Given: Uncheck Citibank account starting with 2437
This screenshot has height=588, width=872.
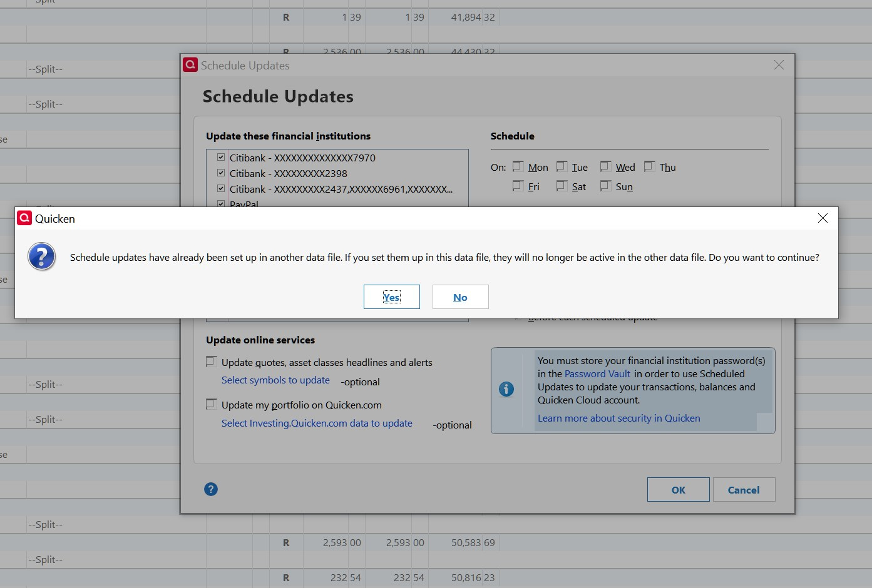Looking at the screenshot, I should click(221, 189).
